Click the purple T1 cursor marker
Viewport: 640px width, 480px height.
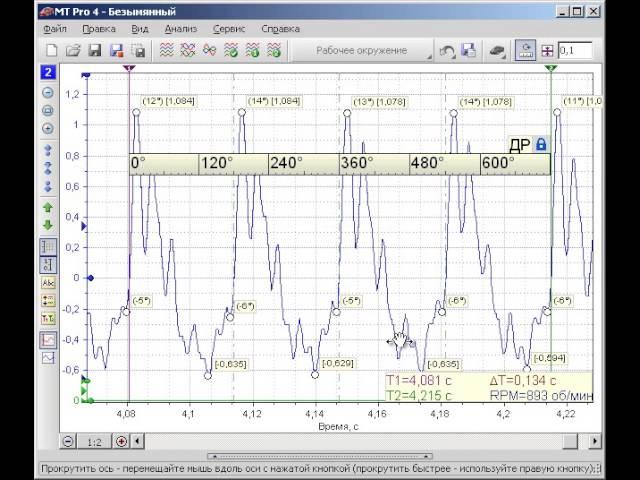129,68
